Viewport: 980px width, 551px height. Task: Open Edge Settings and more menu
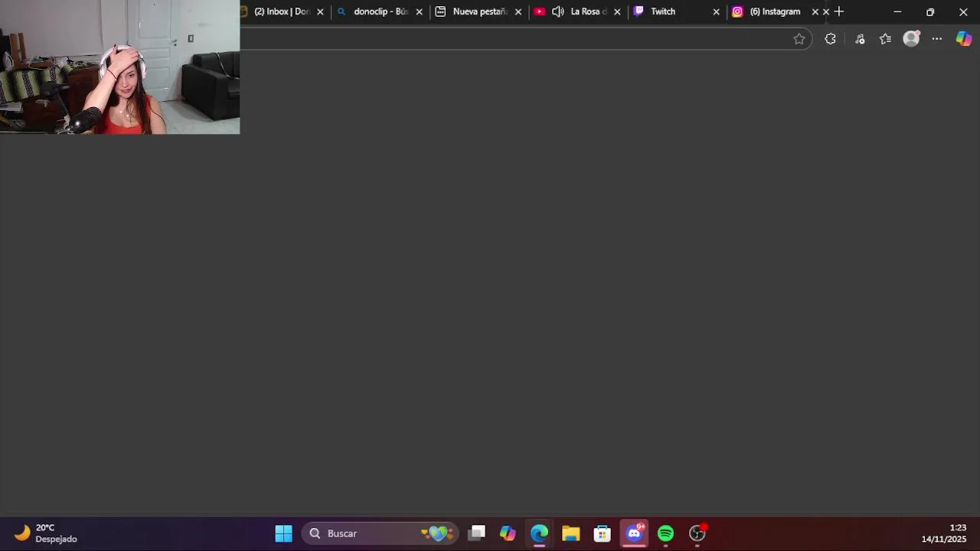pos(937,39)
